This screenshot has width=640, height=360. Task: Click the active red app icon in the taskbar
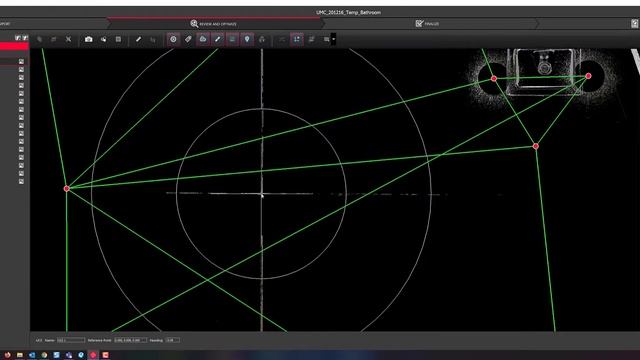pos(93,355)
